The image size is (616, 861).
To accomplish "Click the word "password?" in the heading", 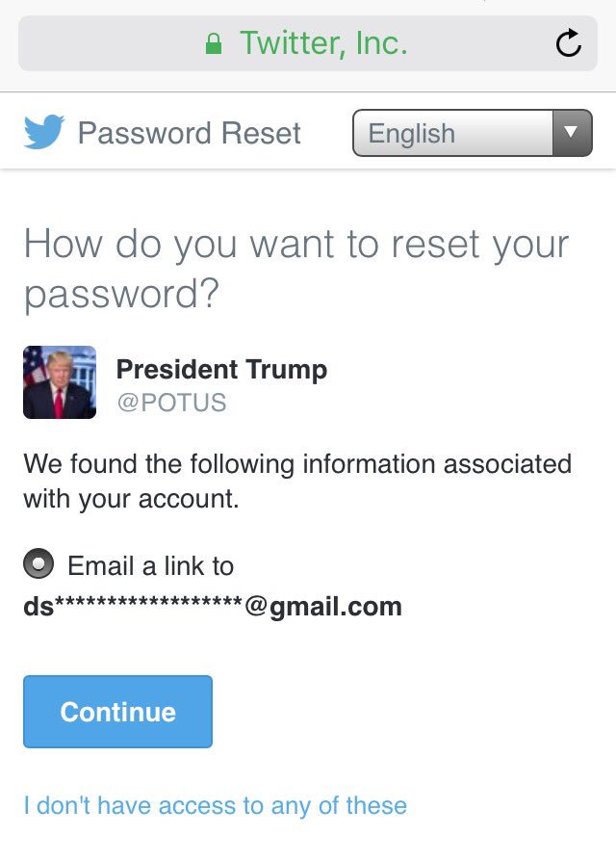I will click(x=121, y=295).
